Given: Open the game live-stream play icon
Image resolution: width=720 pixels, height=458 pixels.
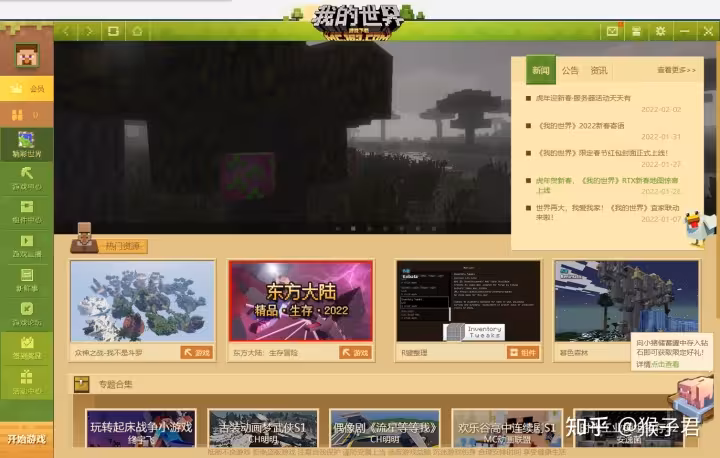Looking at the screenshot, I should (x=27, y=241).
